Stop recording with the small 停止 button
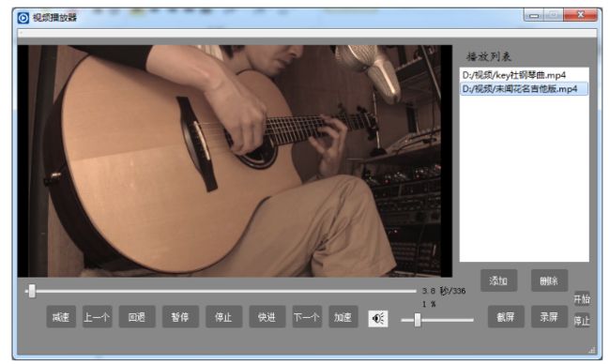 pyautogui.click(x=582, y=321)
